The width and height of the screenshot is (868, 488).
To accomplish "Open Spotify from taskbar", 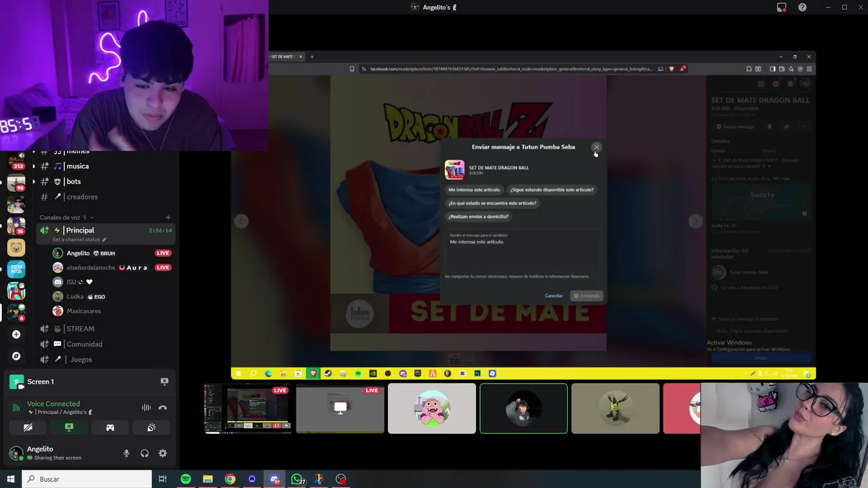I will tap(185, 479).
